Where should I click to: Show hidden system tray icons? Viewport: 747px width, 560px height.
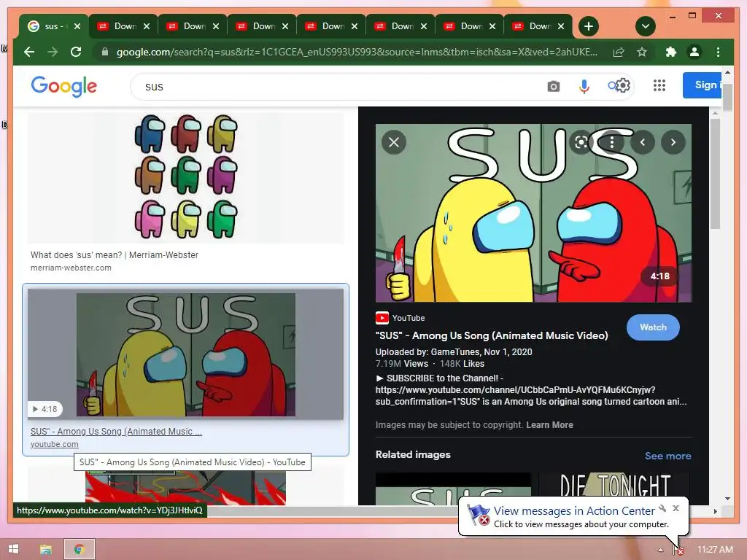[x=660, y=550]
